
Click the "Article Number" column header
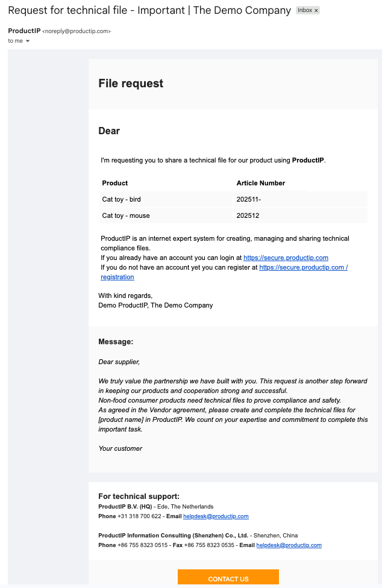(x=260, y=183)
